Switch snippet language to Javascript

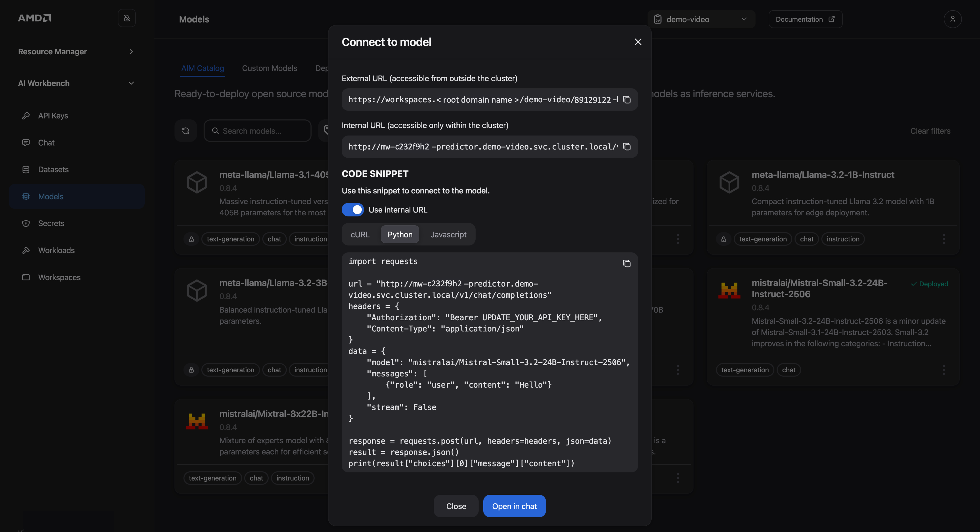click(448, 234)
